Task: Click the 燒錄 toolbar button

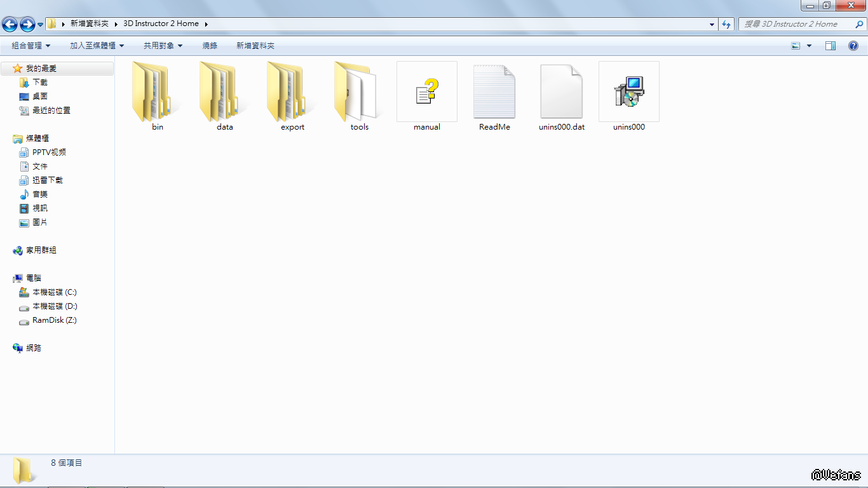Action: click(x=210, y=46)
